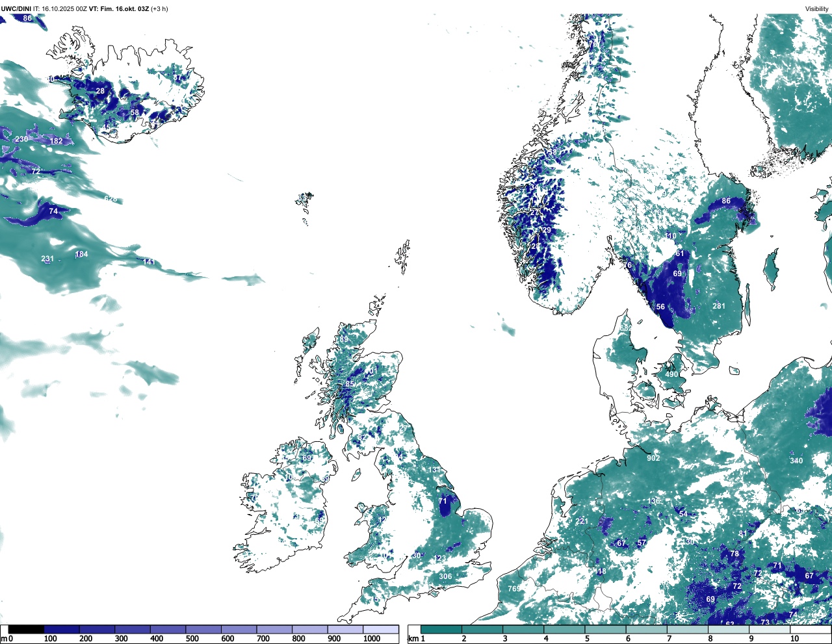This screenshot has width=832, height=644.
Task: Click the '1000' label on the metre scale
Action: pyautogui.click(x=372, y=639)
